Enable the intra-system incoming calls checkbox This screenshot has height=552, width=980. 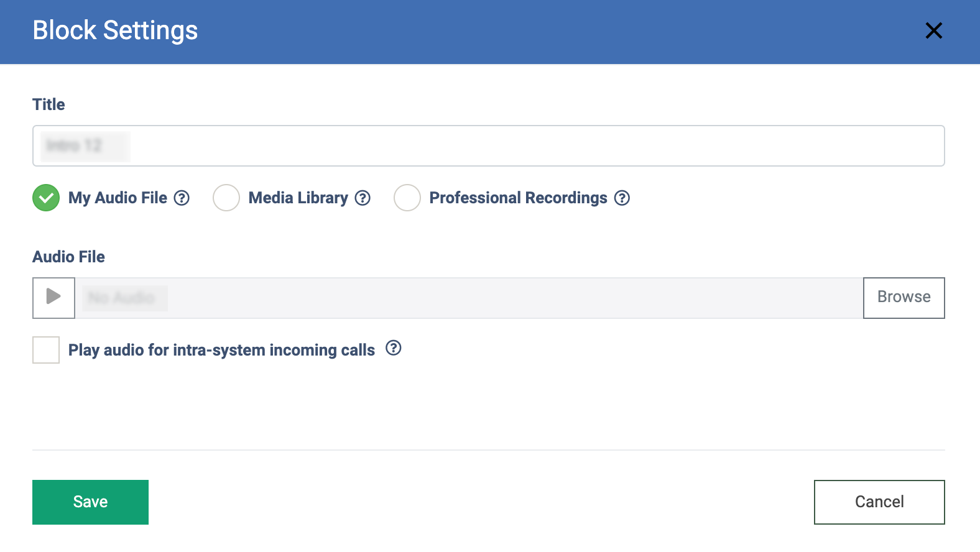(46, 350)
